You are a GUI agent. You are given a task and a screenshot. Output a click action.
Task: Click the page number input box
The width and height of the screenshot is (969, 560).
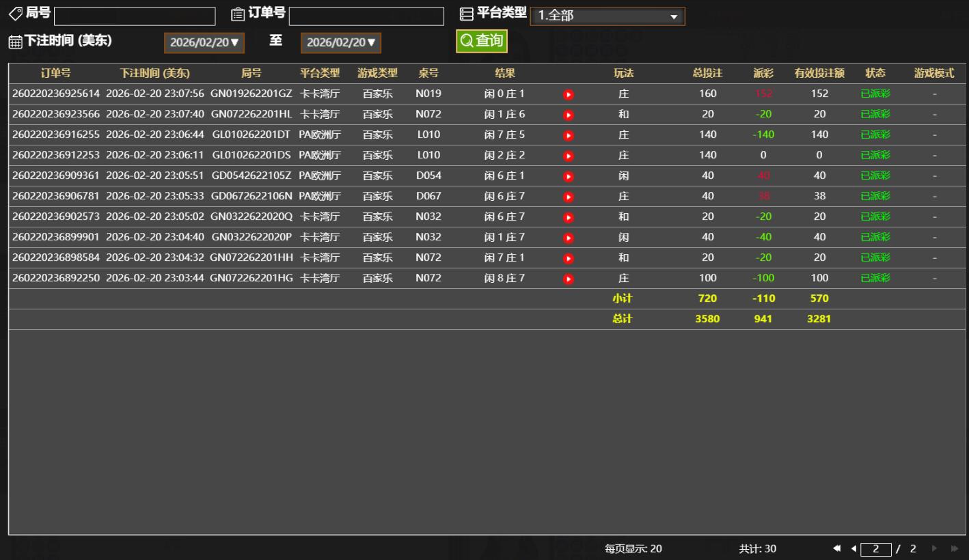[876, 549]
